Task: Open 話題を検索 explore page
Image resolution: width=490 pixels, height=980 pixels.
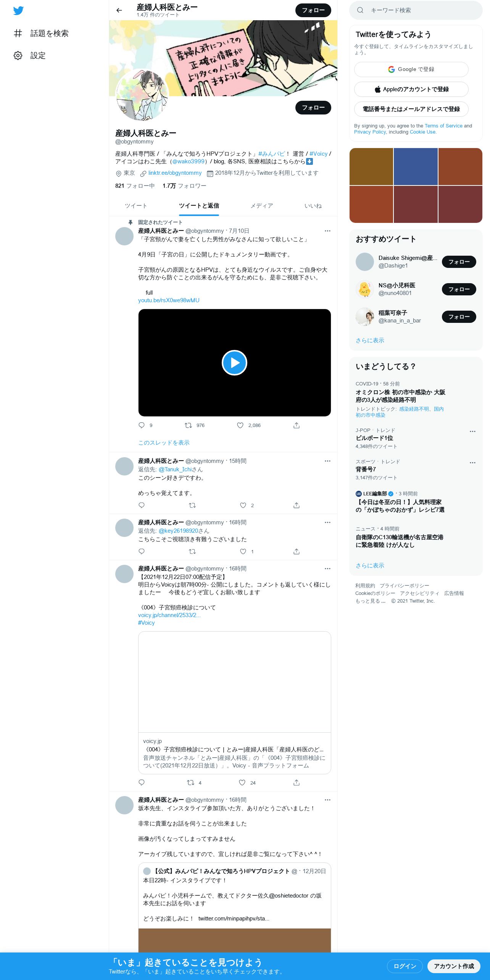Action: coord(41,33)
